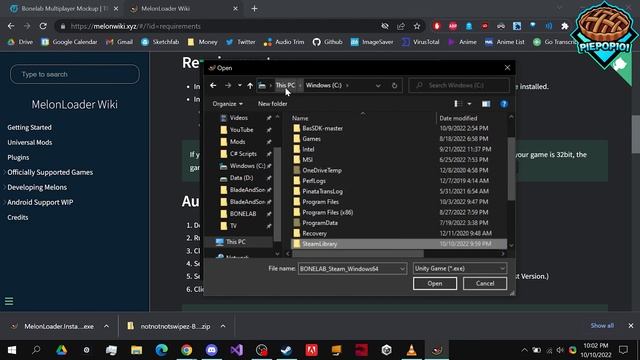Open the file type Unity Game (*.exe) dropdown
Viewport: 640px width, 360px height.
click(460, 268)
